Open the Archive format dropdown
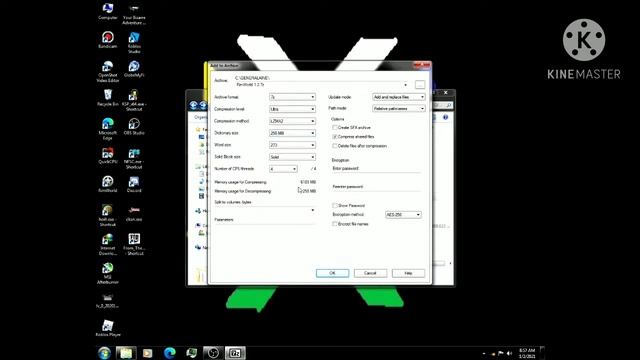 click(292, 97)
